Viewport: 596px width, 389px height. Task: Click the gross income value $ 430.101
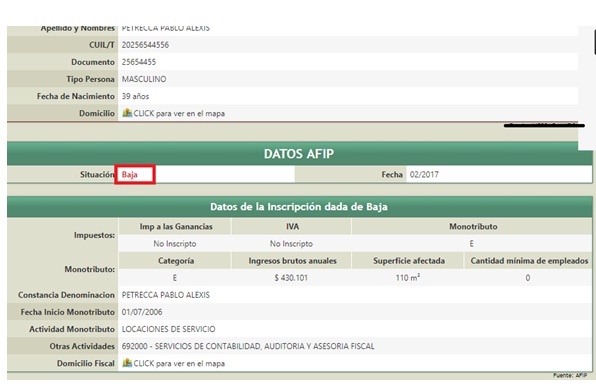pos(291,278)
